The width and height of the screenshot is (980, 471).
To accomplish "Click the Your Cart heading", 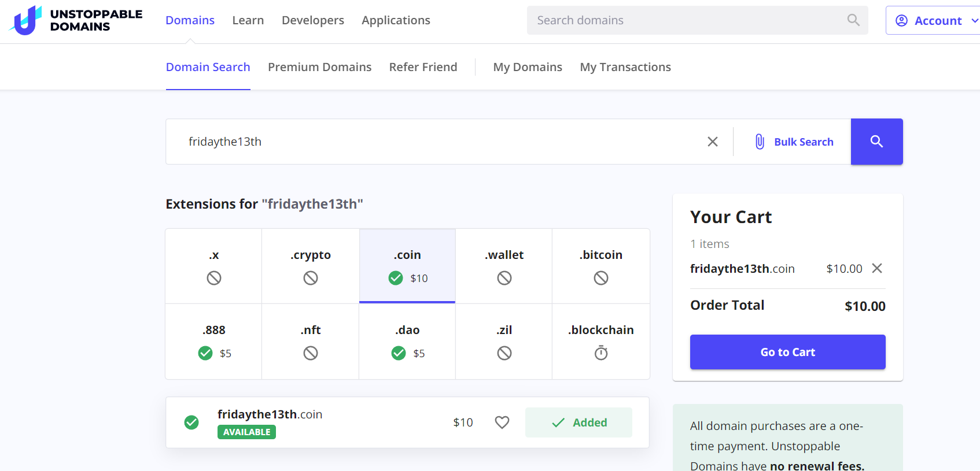I will click(x=731, y=217).
